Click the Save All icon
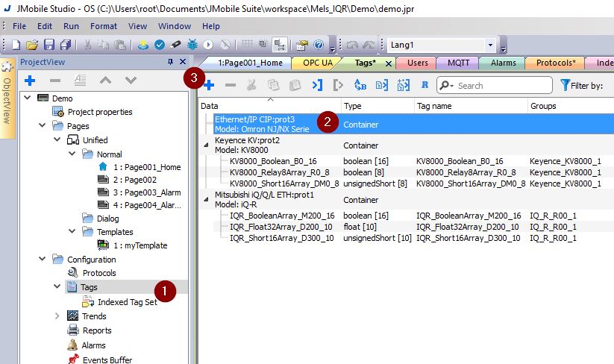This screenshot has height=364, width=614. click(66, 45)
